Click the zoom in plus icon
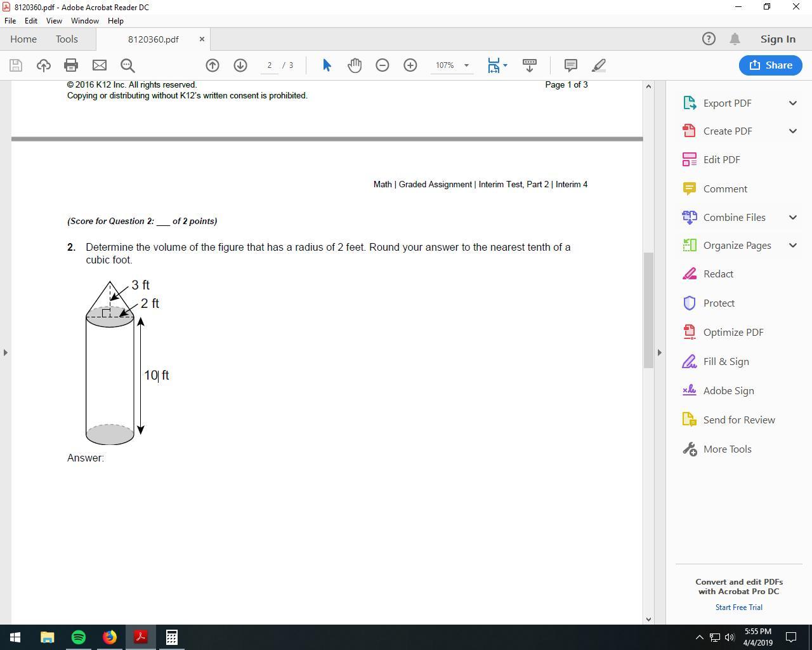Viewport: 812px width, 650px height. tap(410, 65)
